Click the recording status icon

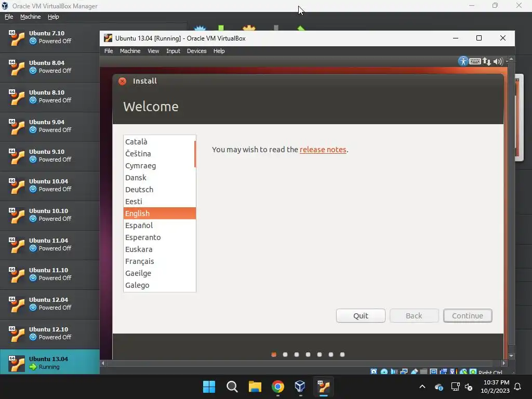(443, 371)
